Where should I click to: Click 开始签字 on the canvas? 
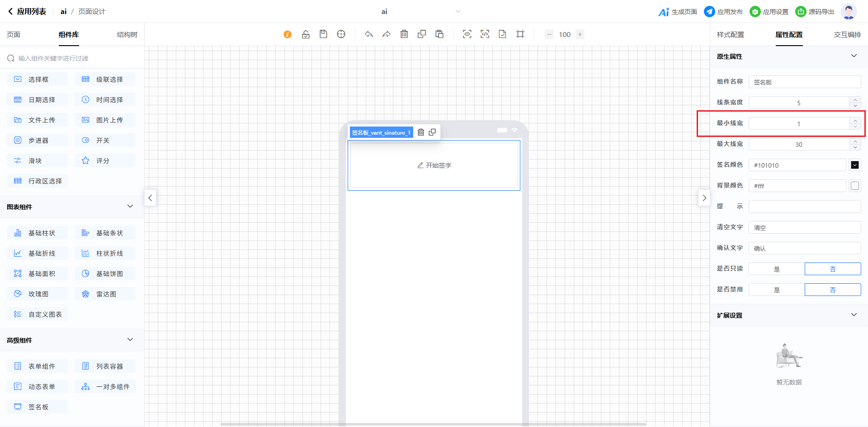pyautogui.click(x=434, y=165)
